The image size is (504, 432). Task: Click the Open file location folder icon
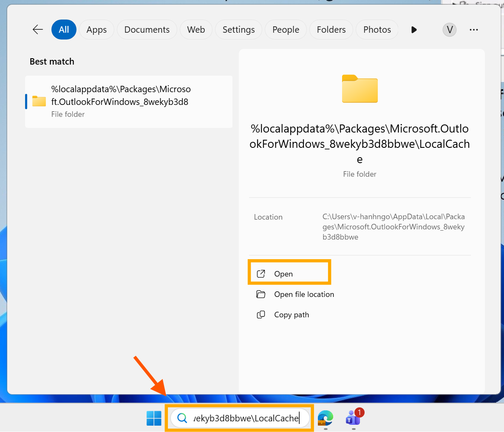(x=260, y=294)
